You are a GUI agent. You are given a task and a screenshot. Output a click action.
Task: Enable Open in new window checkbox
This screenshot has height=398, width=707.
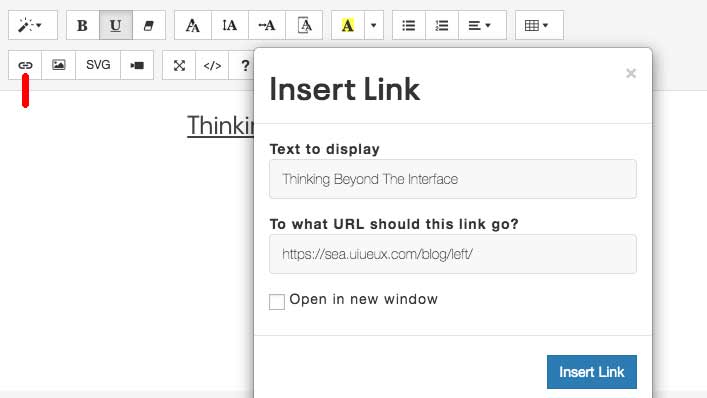277,302
